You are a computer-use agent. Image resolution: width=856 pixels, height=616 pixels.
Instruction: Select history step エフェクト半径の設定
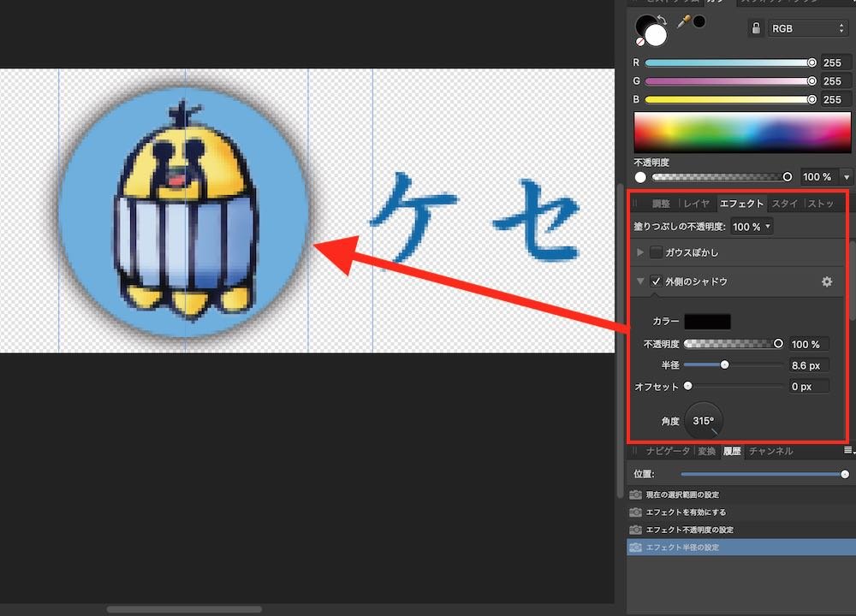click(741, 548)
